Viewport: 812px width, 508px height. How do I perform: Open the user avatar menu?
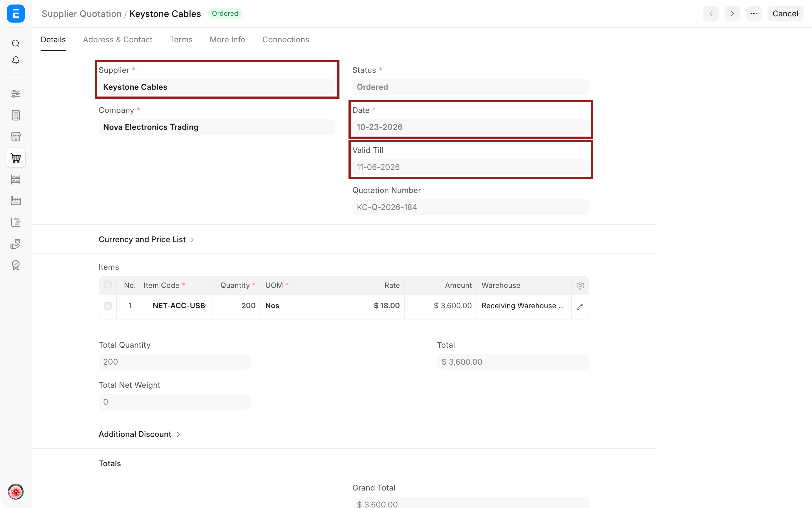tap(16, 492)
